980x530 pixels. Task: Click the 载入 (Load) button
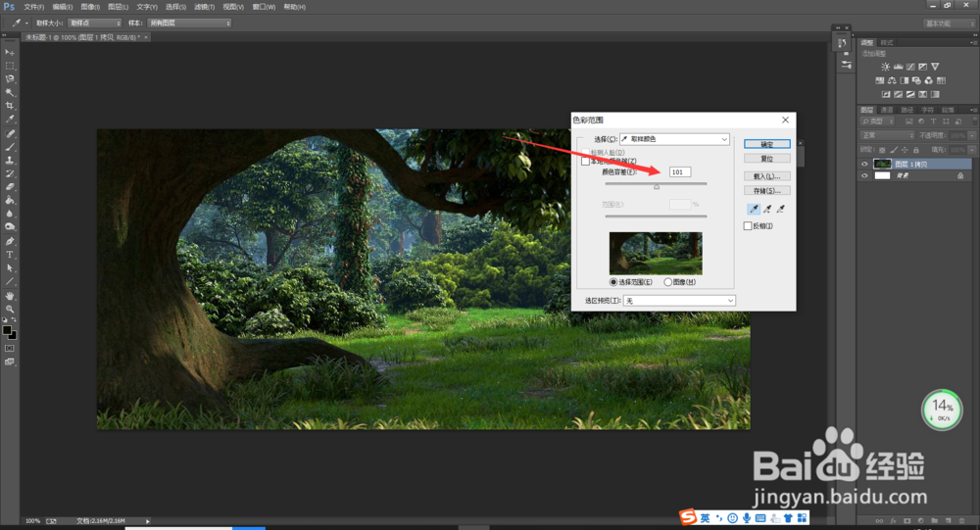pyautogui.click(x=767, y=176)
